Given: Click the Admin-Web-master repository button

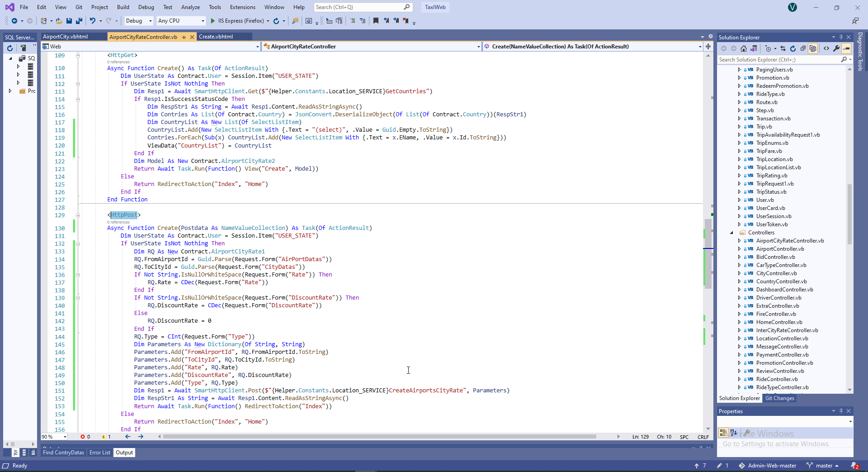Looking at the screenshot, I should click(768, 466).
